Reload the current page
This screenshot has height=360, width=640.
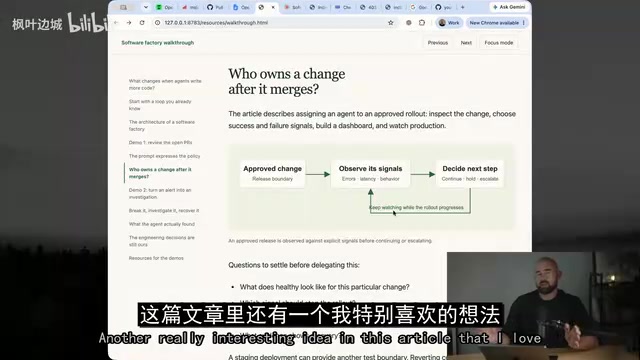point(142,23)
